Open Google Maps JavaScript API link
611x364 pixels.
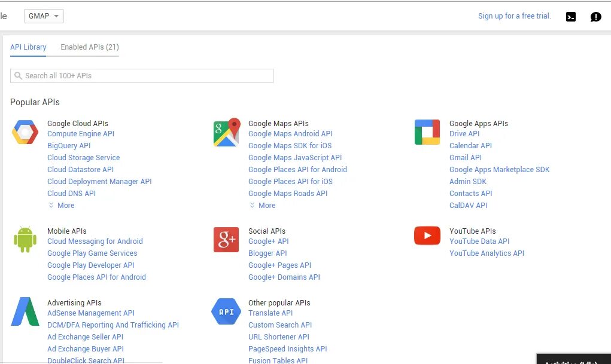[x=295, y=158]
